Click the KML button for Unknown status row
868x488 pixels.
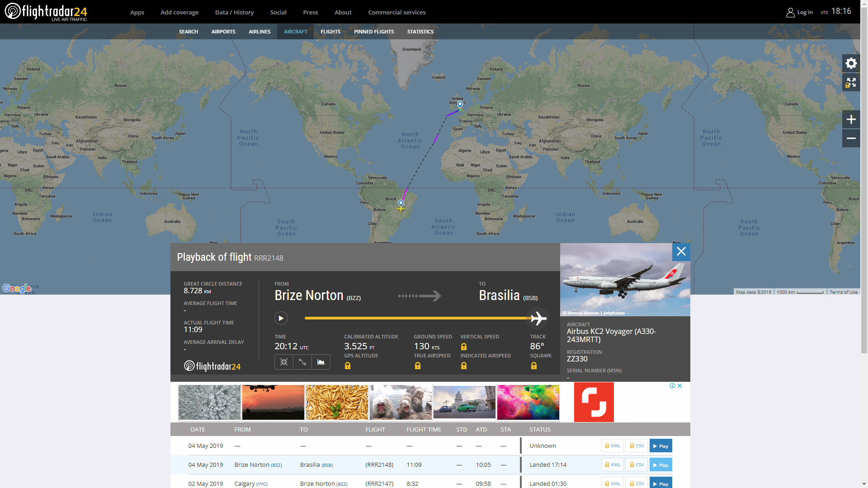pyautogui.click(x=613, y=446)
